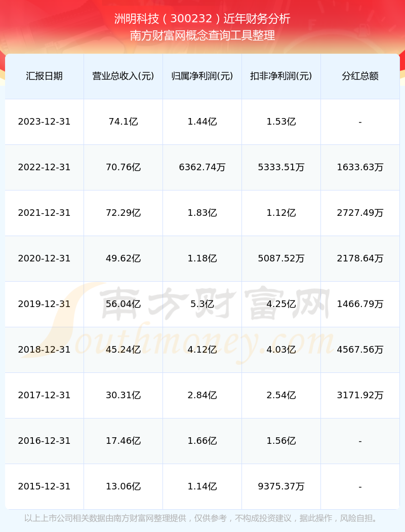
Task: Click revenue value 56.04亿
Action: (124, 304)
